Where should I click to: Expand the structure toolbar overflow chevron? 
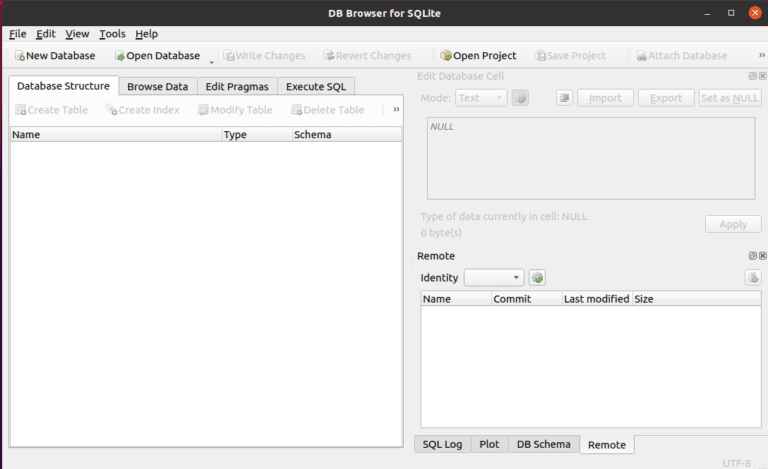tap(396, 109)
